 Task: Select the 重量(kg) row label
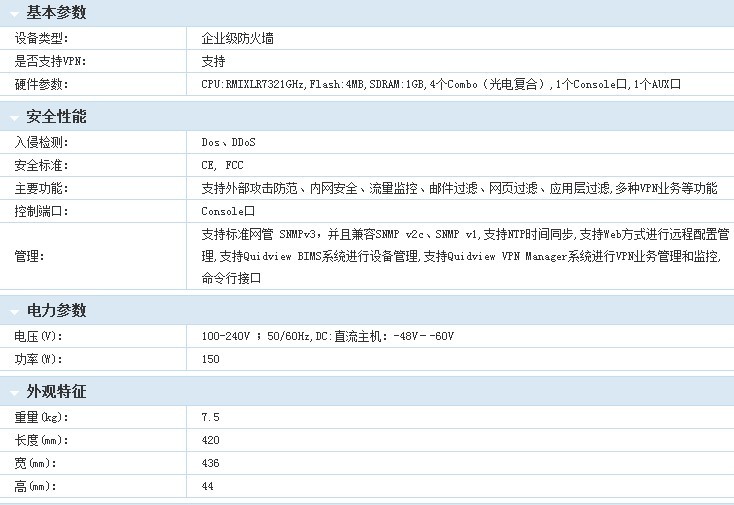41,416
